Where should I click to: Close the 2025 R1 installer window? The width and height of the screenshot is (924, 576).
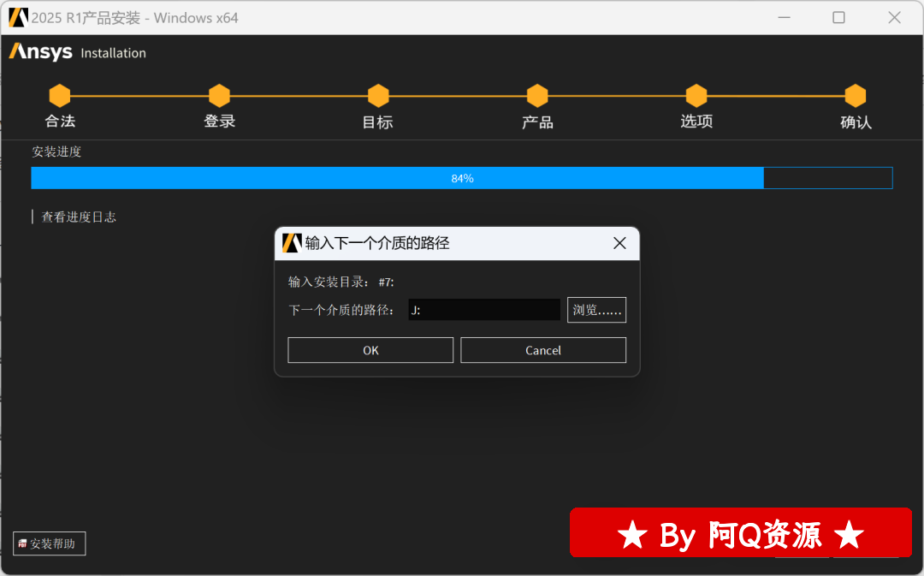(x=894, y=18)
